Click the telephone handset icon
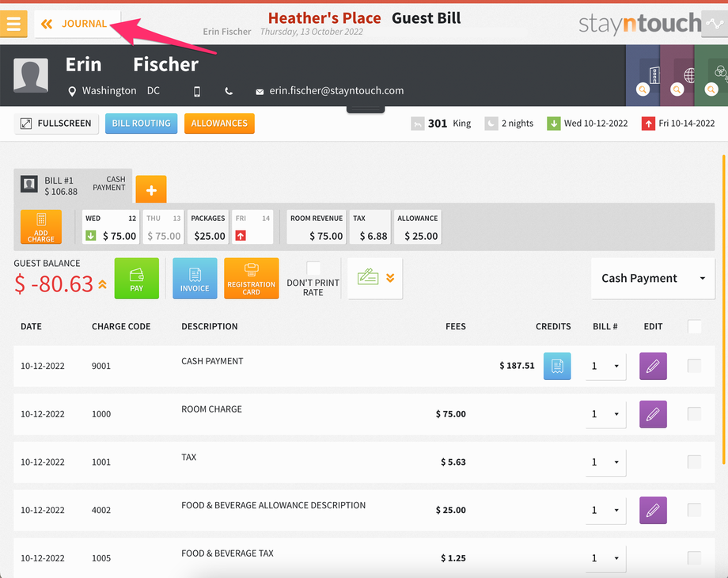The image size is (728, 578). point(229,91)
